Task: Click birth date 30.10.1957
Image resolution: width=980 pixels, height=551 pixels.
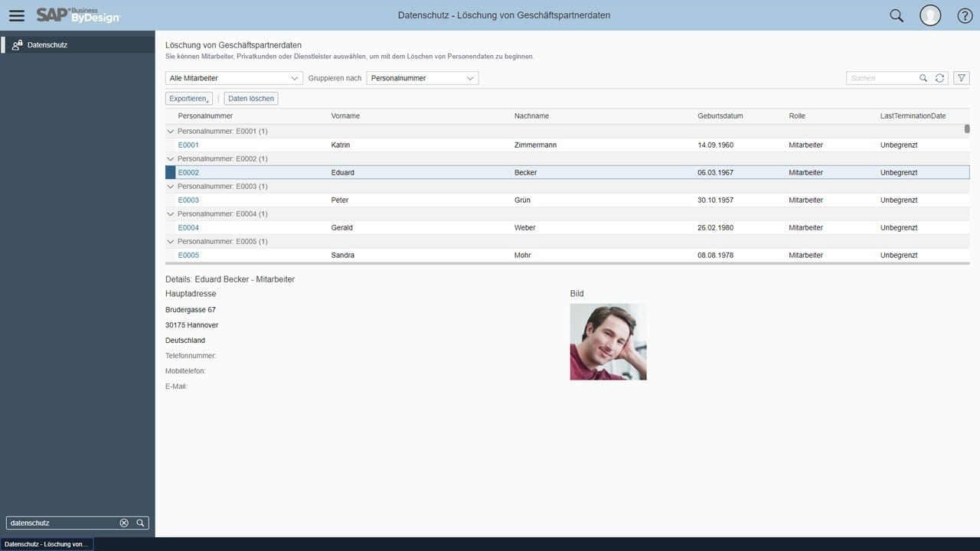Action: (x=715, y=201)
